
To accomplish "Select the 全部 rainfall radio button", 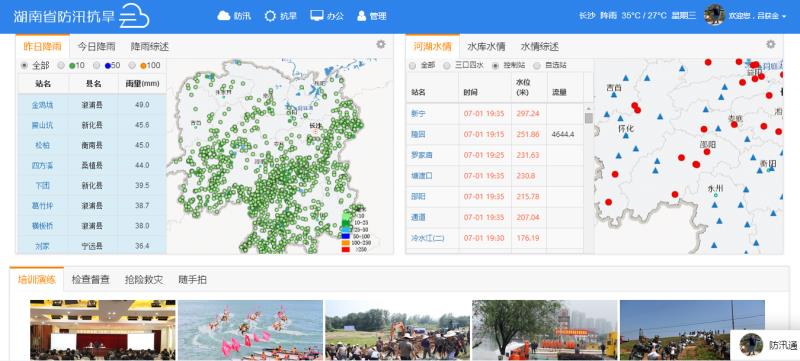I will 24,65.
